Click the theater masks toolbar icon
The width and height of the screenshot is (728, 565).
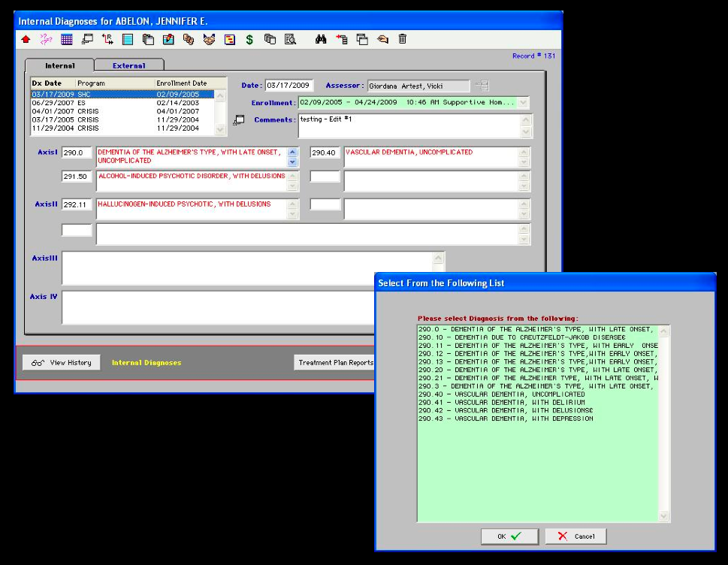189,40
